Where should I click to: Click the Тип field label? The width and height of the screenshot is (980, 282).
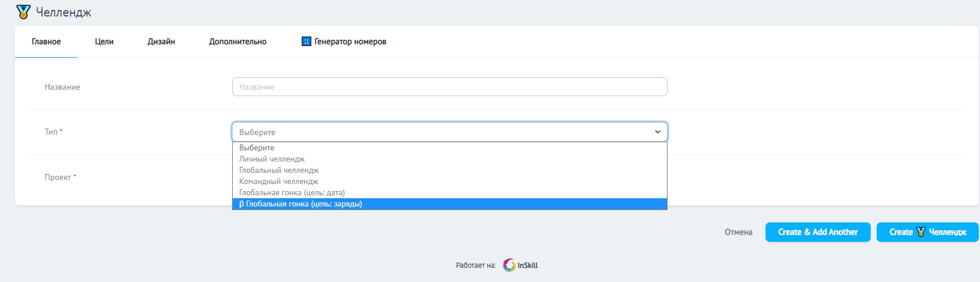[51, 132]
